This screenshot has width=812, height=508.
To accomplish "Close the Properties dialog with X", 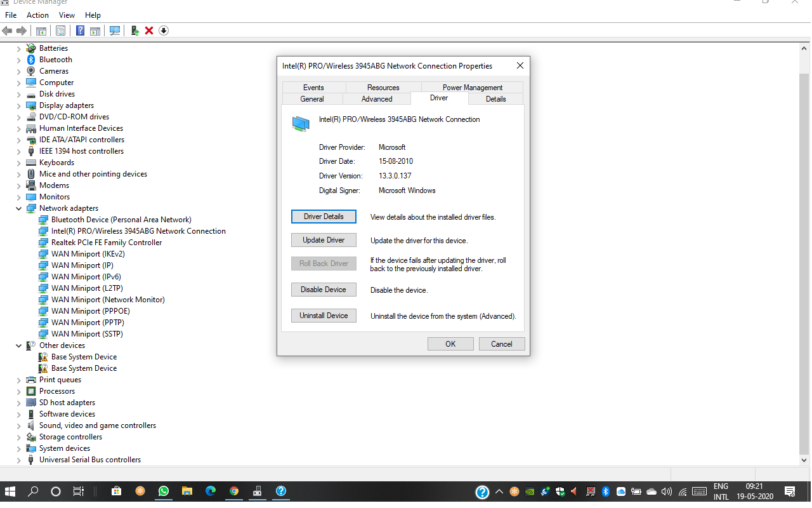I will [520, 66].
